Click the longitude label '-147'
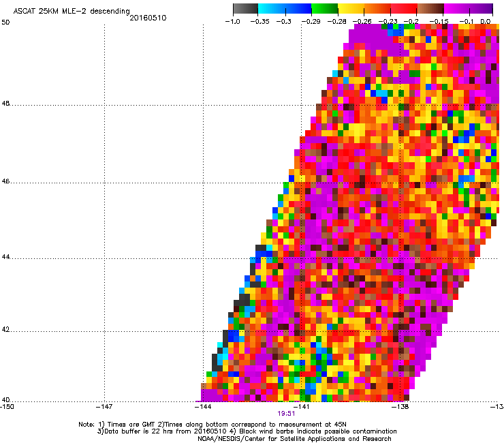 click(104, 407)
